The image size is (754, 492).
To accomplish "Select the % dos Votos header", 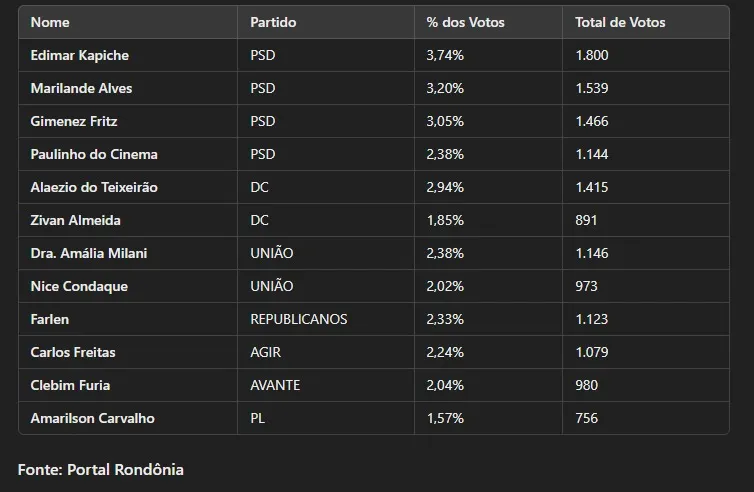I will (x=466, y=22).
